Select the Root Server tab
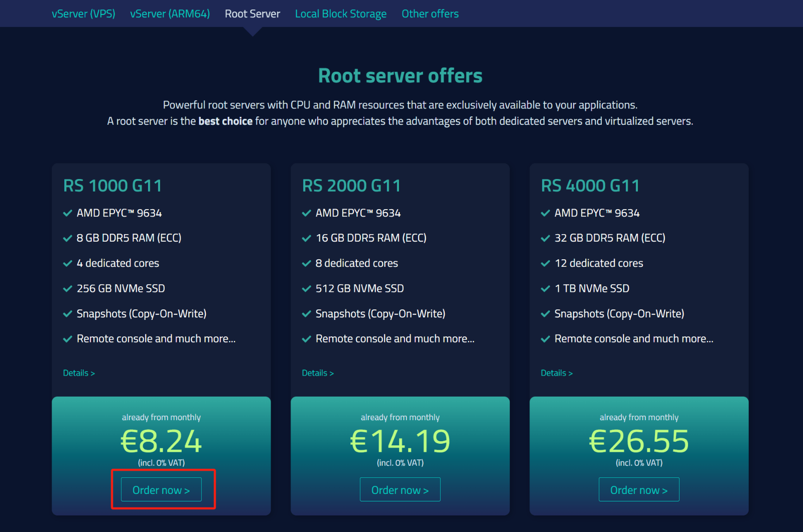Image resolution: width=803 pixels, height=532 pixels. point(252,14)
